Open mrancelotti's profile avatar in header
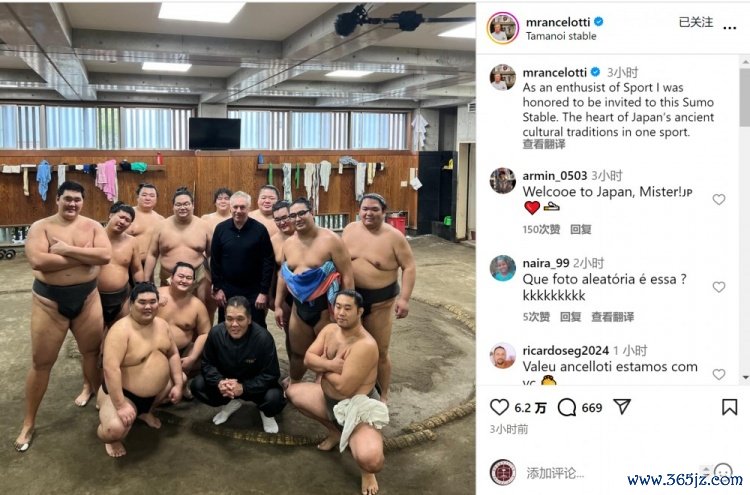 pyautogui.click(x=503, y=28)
